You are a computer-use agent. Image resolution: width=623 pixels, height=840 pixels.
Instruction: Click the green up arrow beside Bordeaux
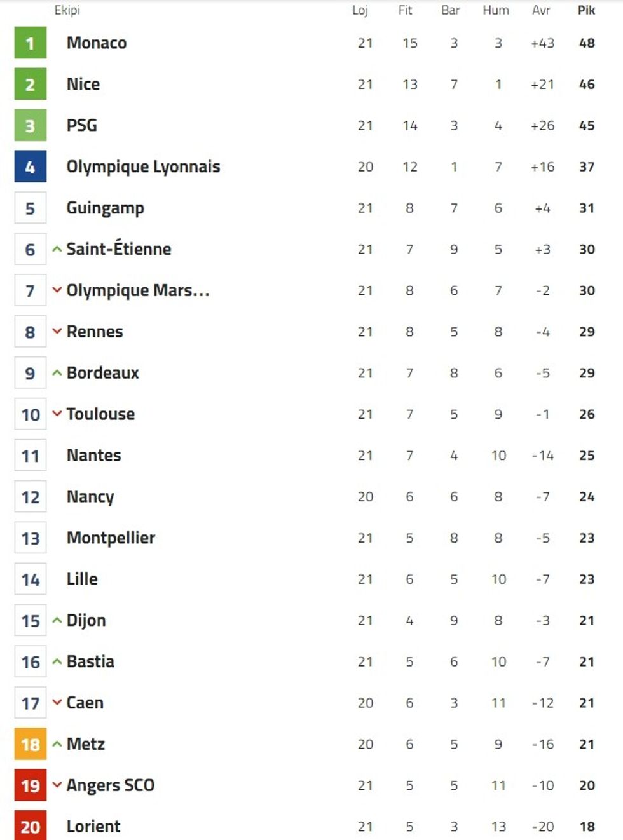point(57,373)
